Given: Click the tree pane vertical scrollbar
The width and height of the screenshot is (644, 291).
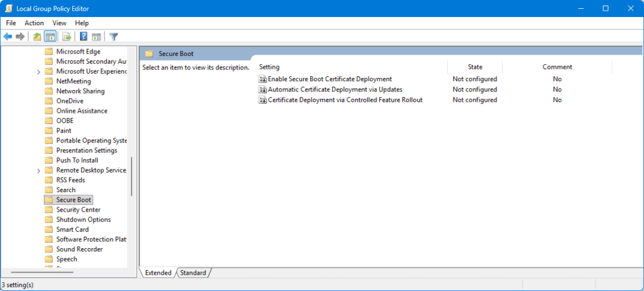Looking at the screenshot, I should tap(131, 176).
